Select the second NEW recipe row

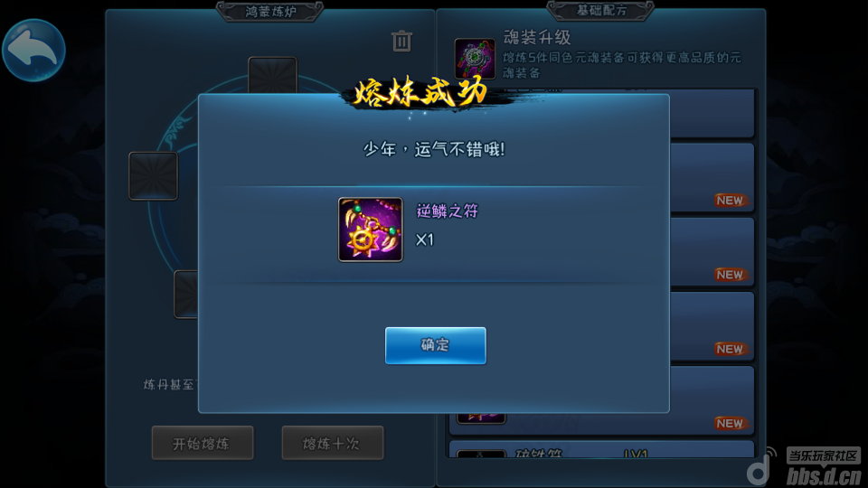pos(712,252)
